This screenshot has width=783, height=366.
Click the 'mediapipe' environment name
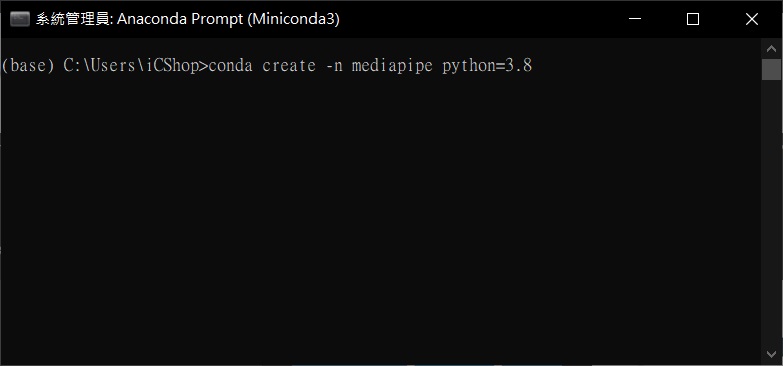click(x=392, y=65)
